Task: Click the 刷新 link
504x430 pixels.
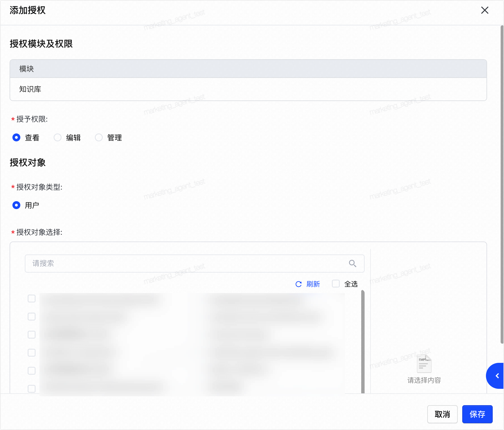Action: click(x=313, y=284)
